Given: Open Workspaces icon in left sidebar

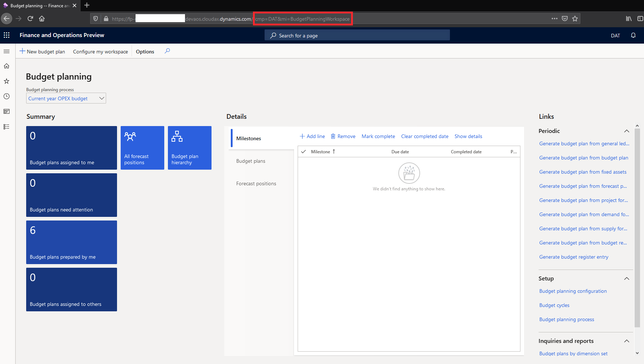Looking at the screenshot, I should tap(7, 112).
